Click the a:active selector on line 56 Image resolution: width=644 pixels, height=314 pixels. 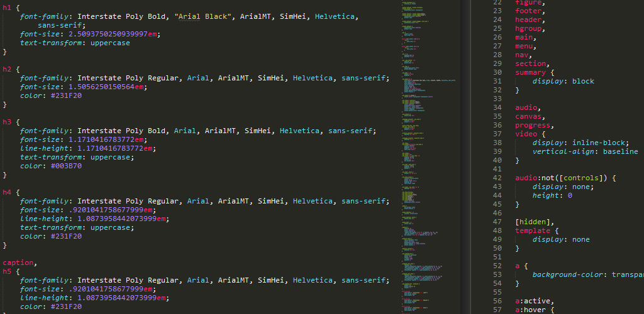tap(533, 301)
